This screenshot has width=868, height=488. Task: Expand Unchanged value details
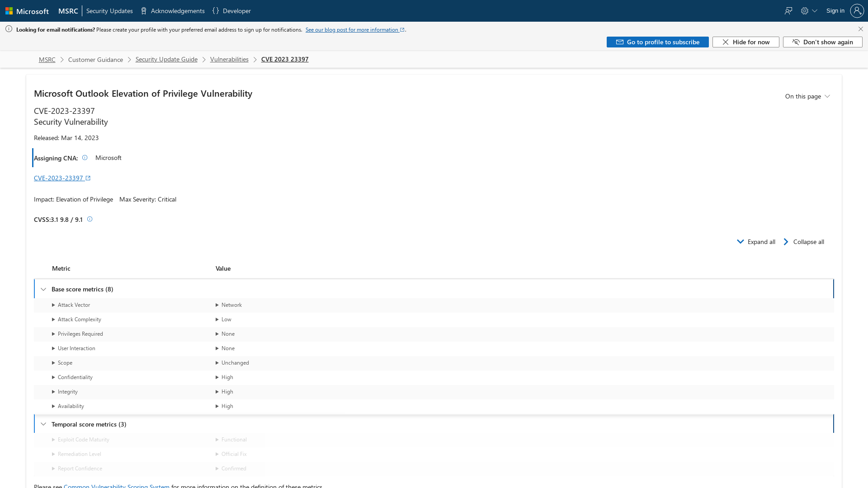pos(232,363)
